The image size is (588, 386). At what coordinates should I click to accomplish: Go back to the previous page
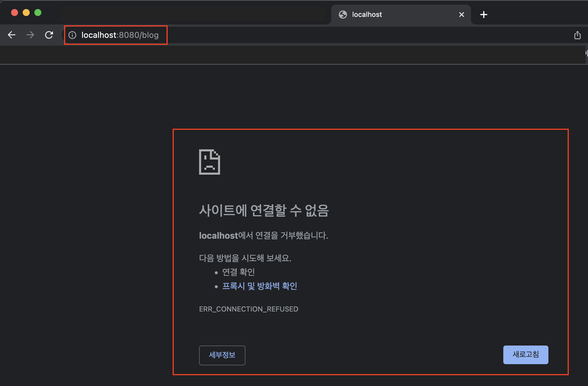pyautogui.click(x=12, y=35)
